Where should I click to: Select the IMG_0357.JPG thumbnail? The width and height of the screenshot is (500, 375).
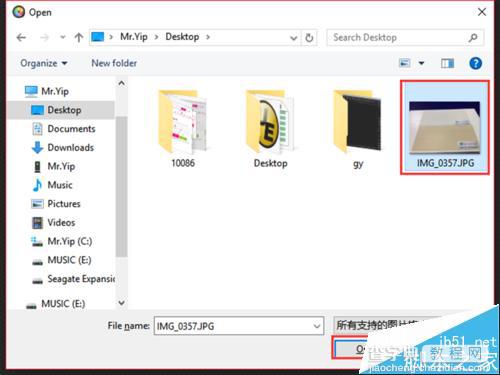(x=445, y=127)
